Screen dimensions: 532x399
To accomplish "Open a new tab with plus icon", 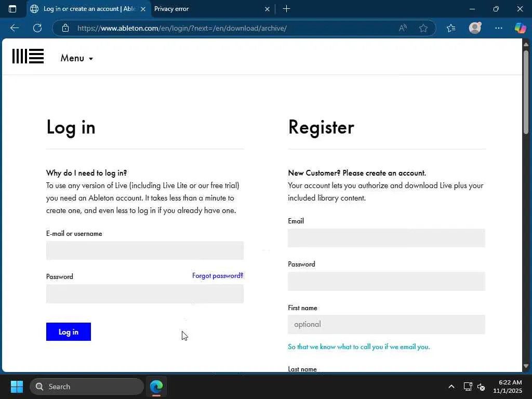I will pyautogui.click(x=286, y=9).
